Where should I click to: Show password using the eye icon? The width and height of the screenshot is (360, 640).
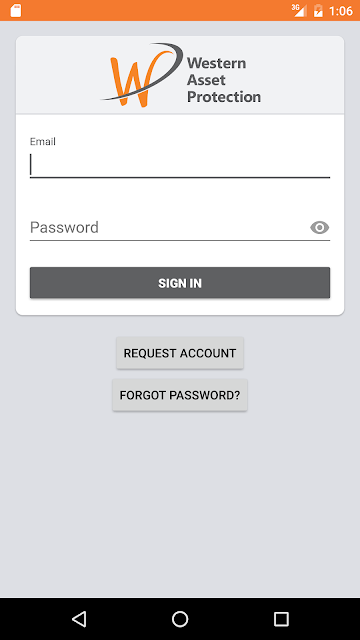pyautogui.click(x=320, y=227)
